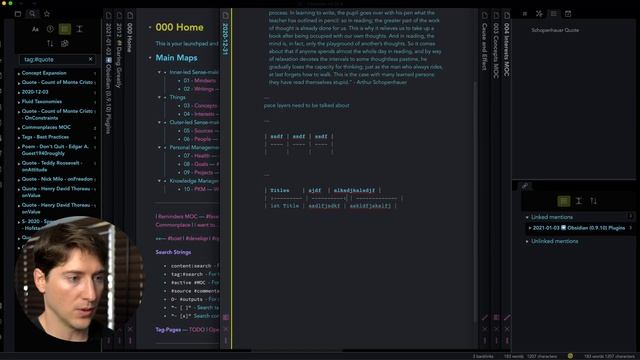Select collapsed 004 Interests MOC pane
Image resolution: width=640 pixels, height=360 pixels.
click(x=507, y=49)
